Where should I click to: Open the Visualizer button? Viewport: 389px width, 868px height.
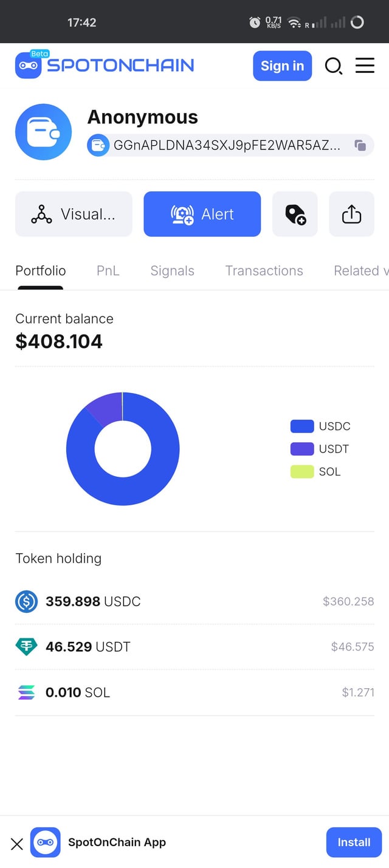pos(74,214)
